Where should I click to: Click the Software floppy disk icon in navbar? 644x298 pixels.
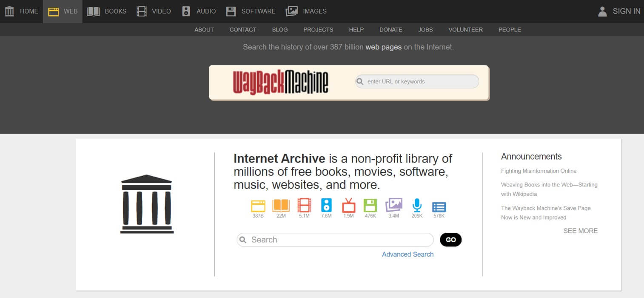click(231, 11)
